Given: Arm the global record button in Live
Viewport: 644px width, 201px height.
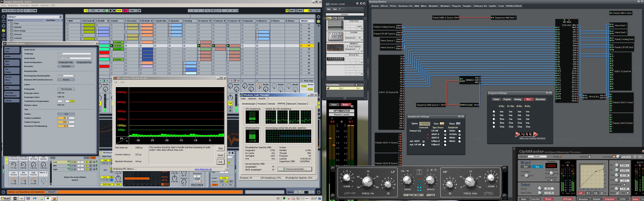Looking at the screenshot, I should coord(114,11).
